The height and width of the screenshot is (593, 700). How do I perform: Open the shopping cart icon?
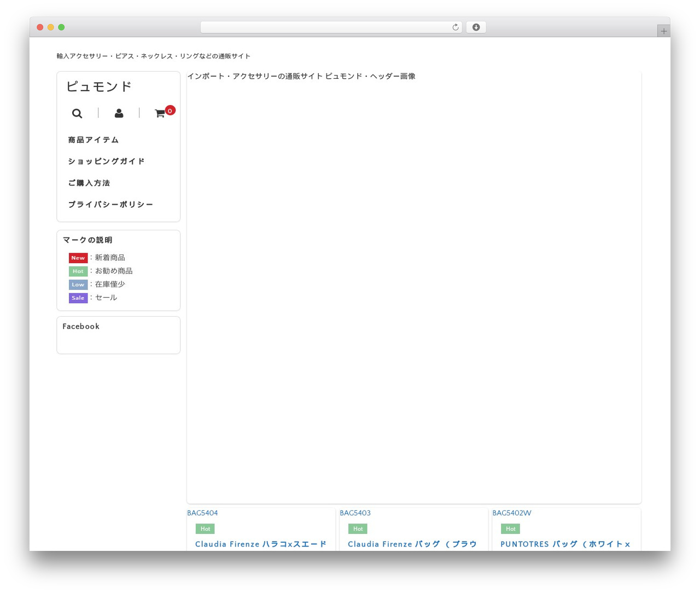coord(160,113)
